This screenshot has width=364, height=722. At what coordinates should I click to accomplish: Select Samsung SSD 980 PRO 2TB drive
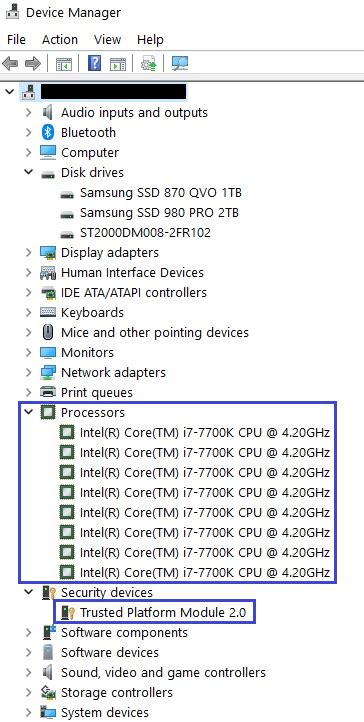[159, 213]
